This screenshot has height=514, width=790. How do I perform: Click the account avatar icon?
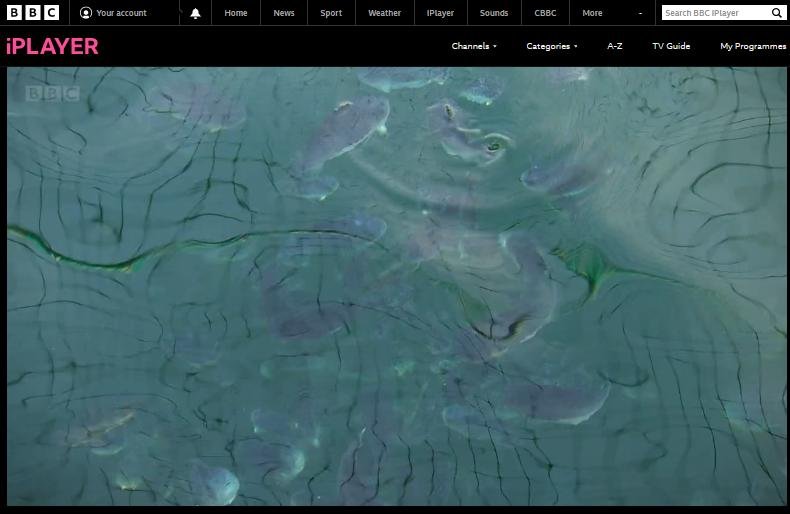[x=86, y=13]
